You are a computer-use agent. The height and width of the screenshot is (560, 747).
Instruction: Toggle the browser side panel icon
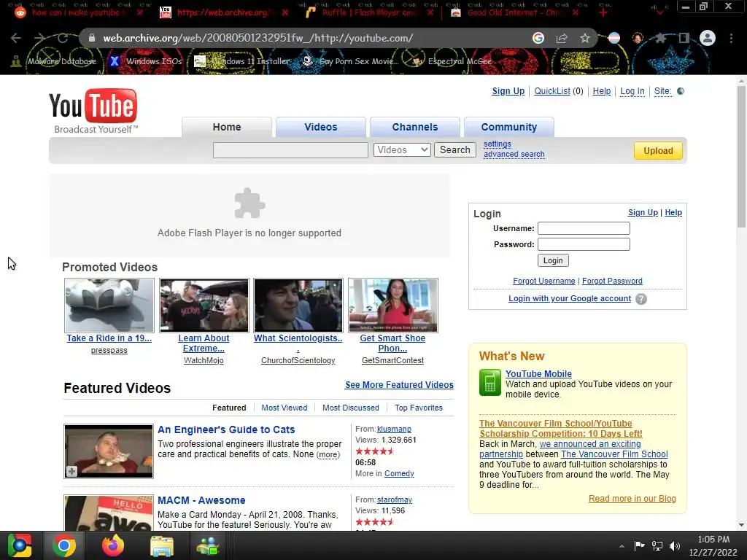pyautogui.click(x=684, y=38)
